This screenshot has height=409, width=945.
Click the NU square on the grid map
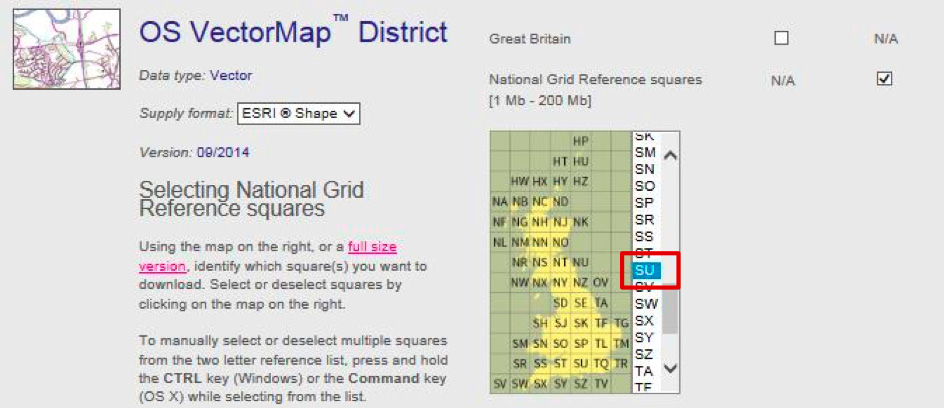point(580,263)
